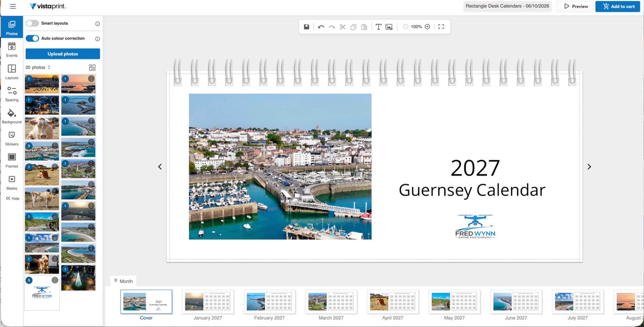Open the Masks panel
The height and width of the screenshot is (327, 644).
[12, 183]
